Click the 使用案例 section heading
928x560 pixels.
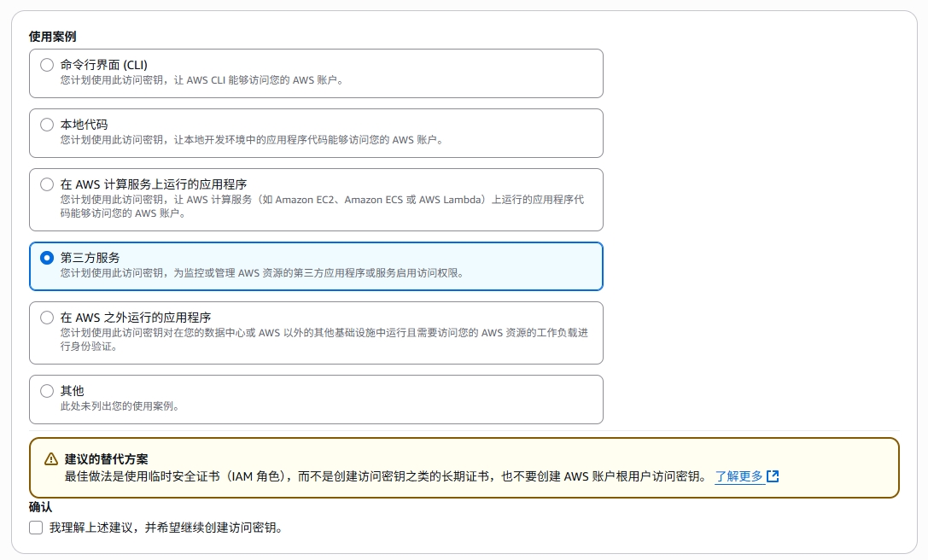point(53,37)
